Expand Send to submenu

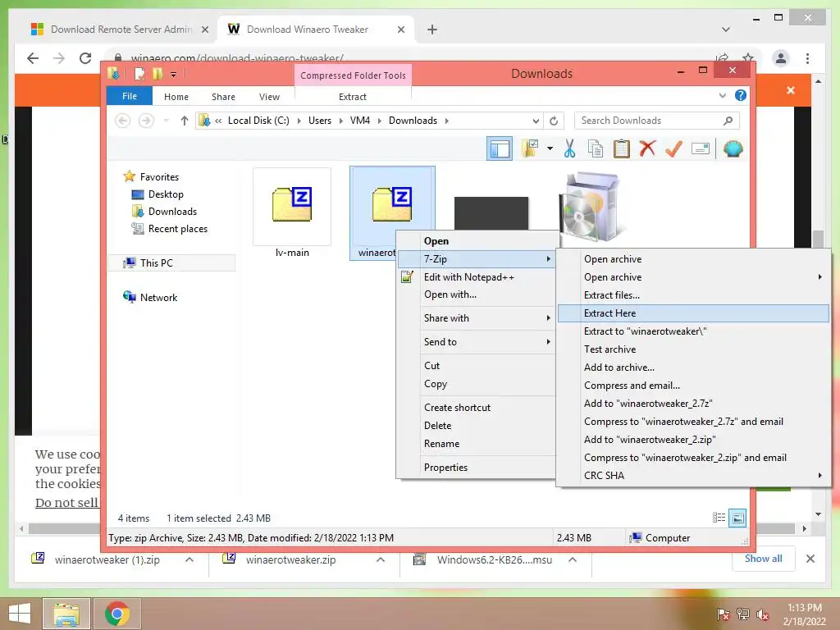(x=477, y=342)
